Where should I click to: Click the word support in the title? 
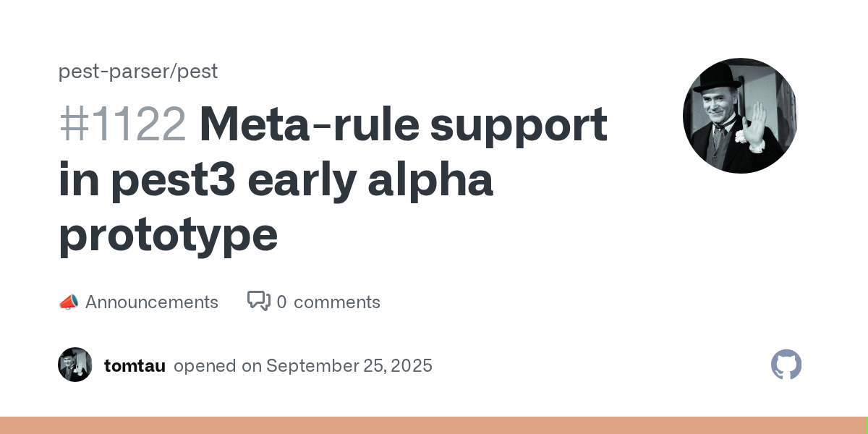coord(518,124)
